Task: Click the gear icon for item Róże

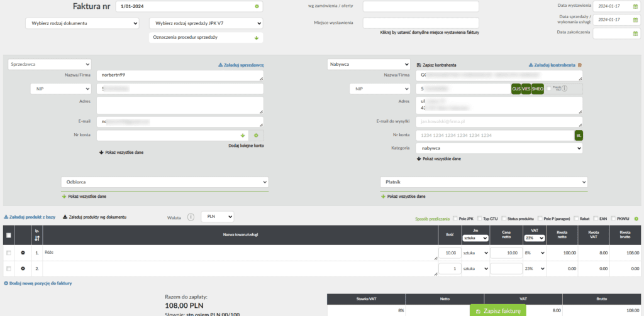Action: [23, 253]
